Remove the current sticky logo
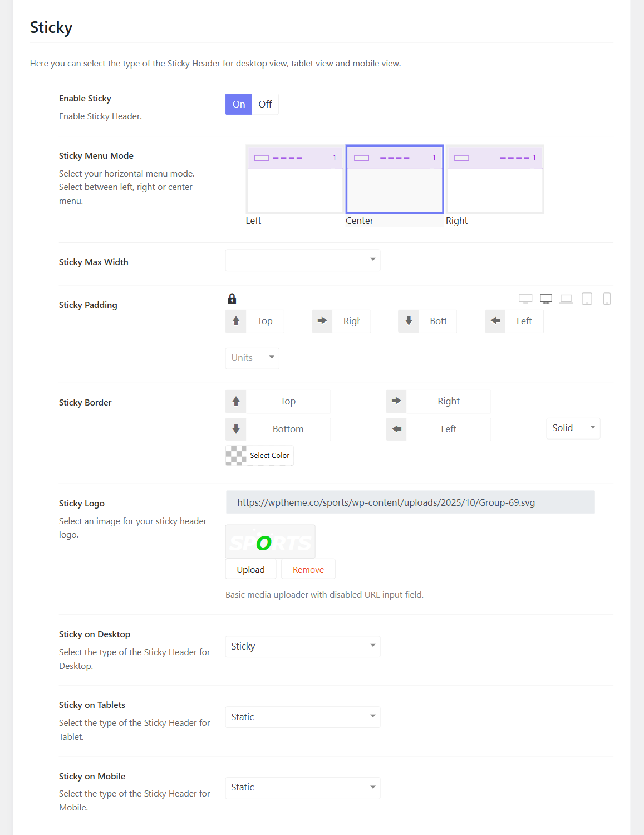Viewport: 644px width, 835px height. (308, 569)
